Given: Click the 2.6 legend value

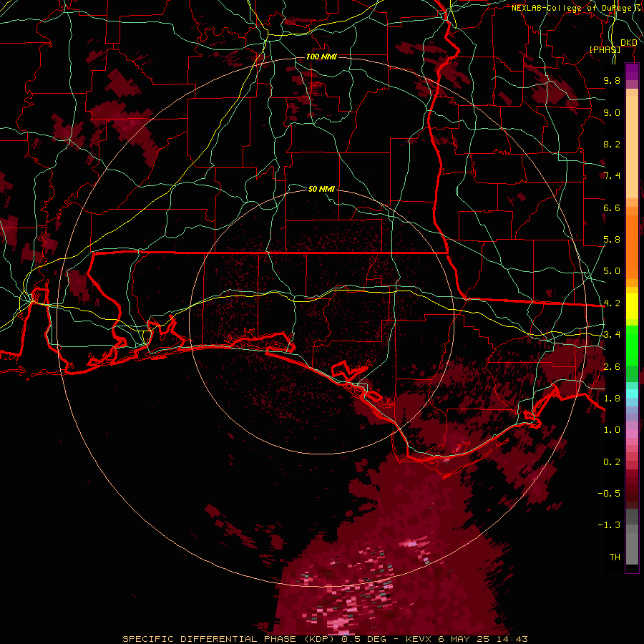Looking at the screenshot, I should (x=612, y=366).
